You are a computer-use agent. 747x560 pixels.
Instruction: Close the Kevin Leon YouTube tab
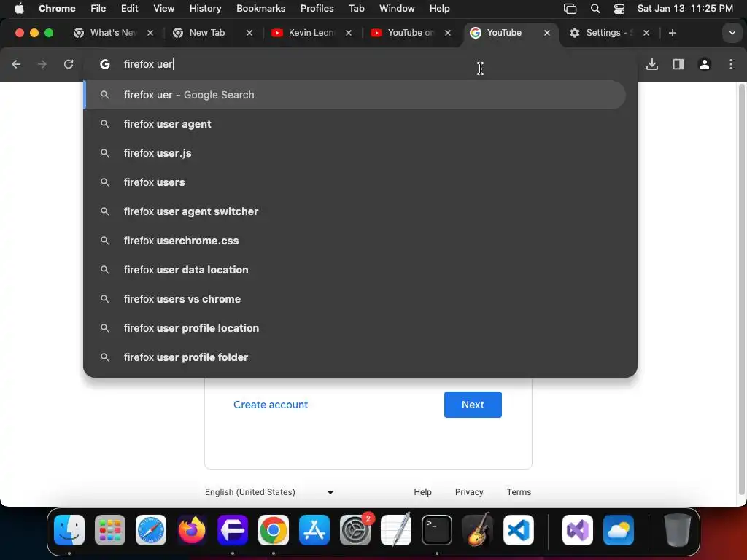tap(349, 33)
